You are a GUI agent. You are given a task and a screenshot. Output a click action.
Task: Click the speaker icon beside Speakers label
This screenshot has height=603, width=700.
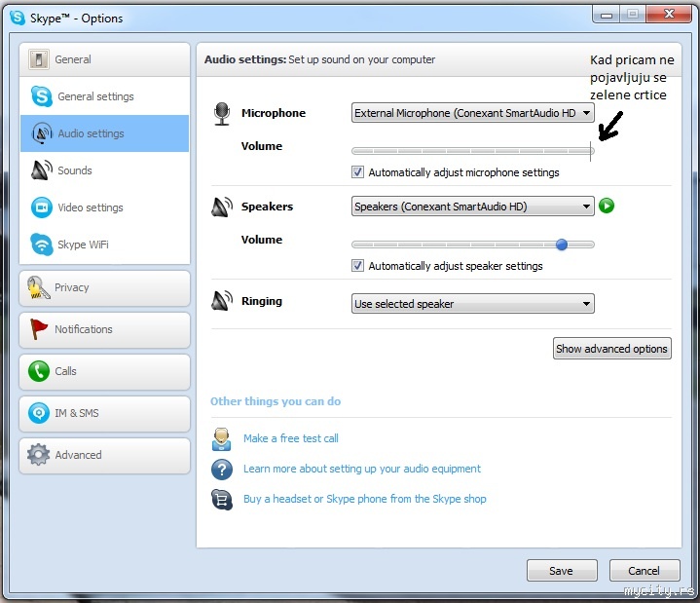222,207
